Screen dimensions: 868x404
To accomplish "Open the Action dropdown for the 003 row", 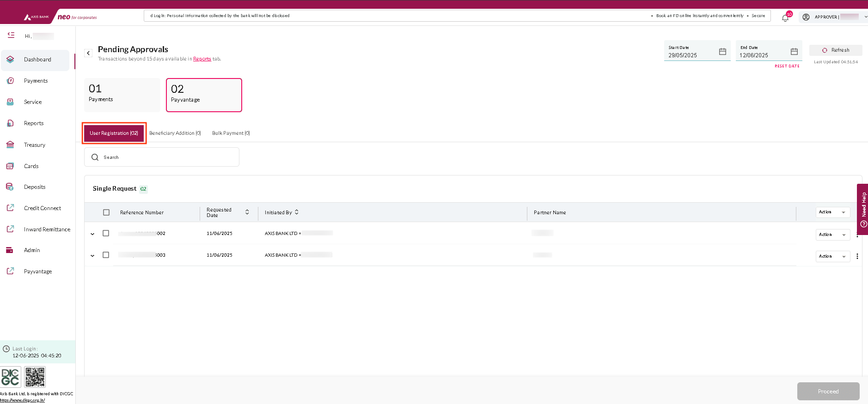I will click(x=833, y=256).
